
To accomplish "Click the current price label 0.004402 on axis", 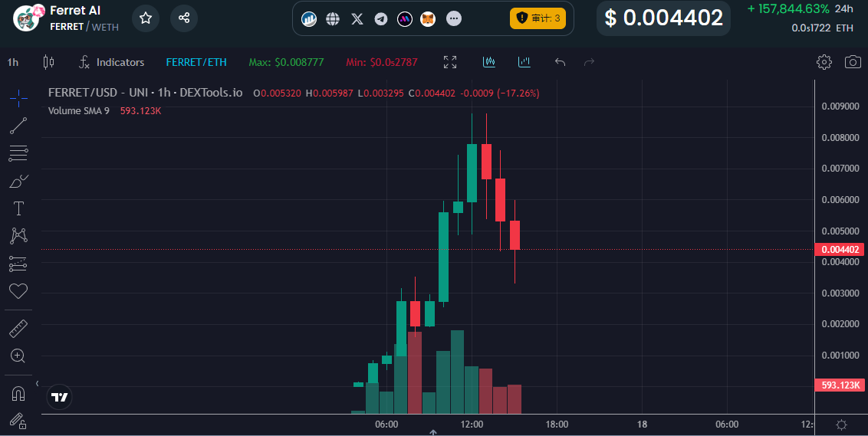I will click(840, 250).
